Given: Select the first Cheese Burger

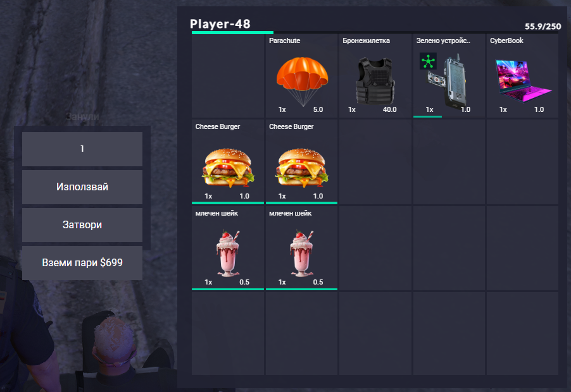Looking at the screenshot, I should click(228, 162).
